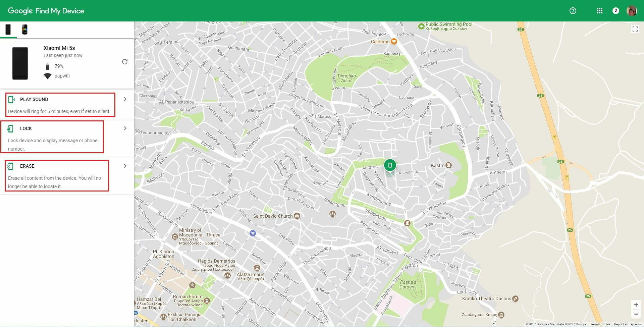This screenshot has height=327, width=644.
Task: Expand the Lock option chevron
Action: coord(125,128)
